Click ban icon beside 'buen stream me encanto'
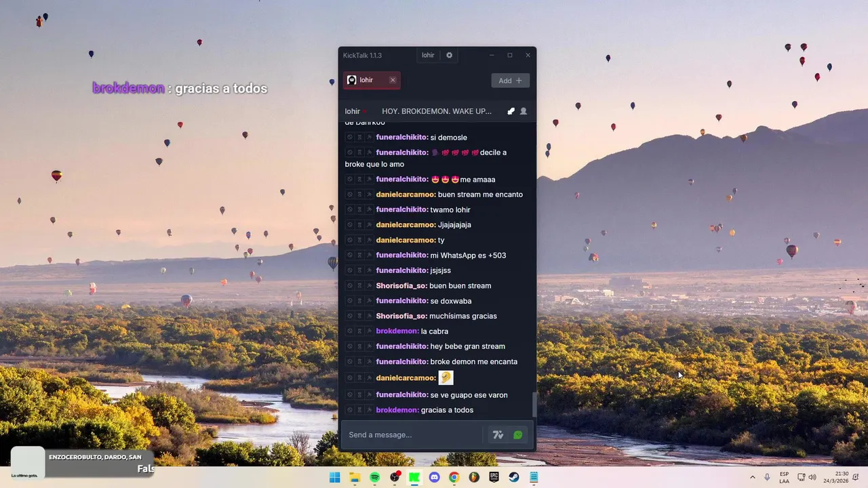The width and height of the screenshot is (868, 488). pyautogui.click(x=350, y=195)
